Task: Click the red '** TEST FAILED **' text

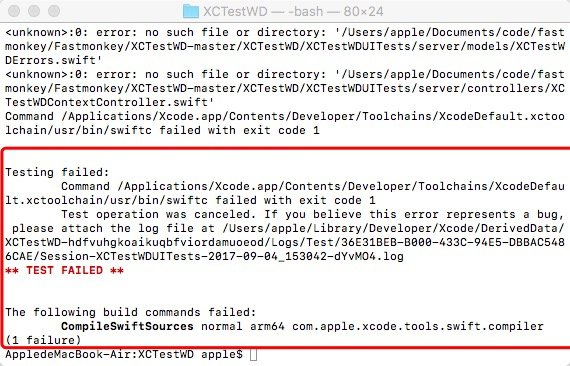Action: pos(64,270)
